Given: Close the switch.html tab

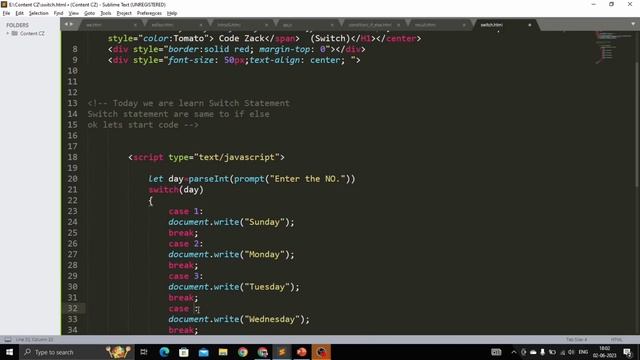Looking at the screenshot, I should [x=530, y=25].
